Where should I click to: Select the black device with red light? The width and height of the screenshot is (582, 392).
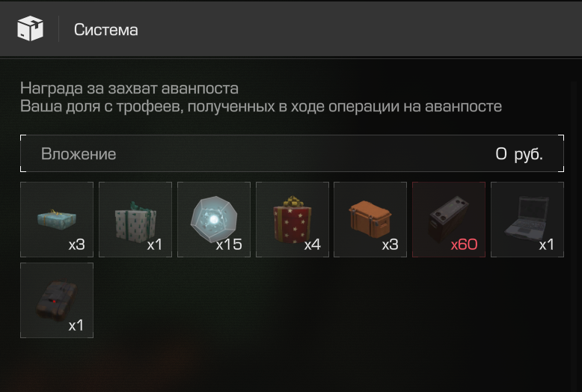tap(57, 300)
